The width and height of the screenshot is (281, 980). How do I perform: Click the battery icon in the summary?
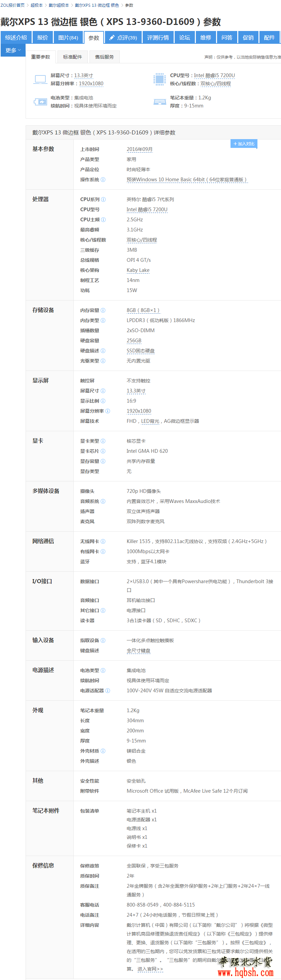point(40,102)
